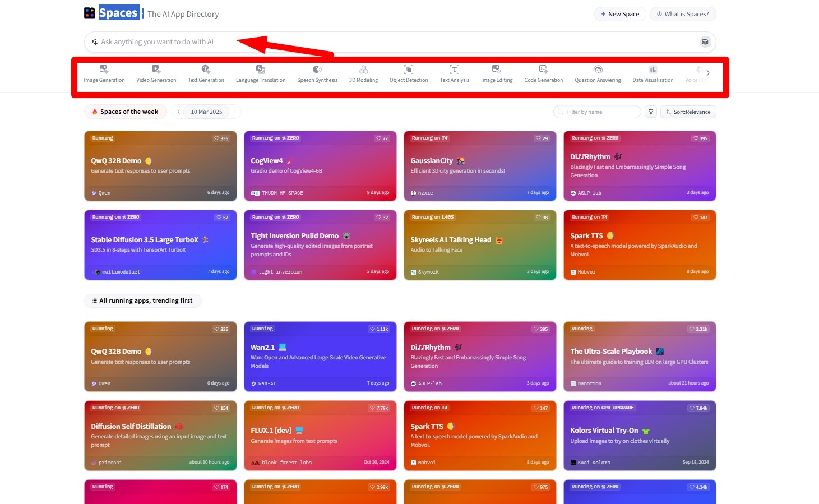Viewport: 819px width, 504px height.
Task: Open the 10 Mar 2025 date picker
Action: click(x=206, y=112)
